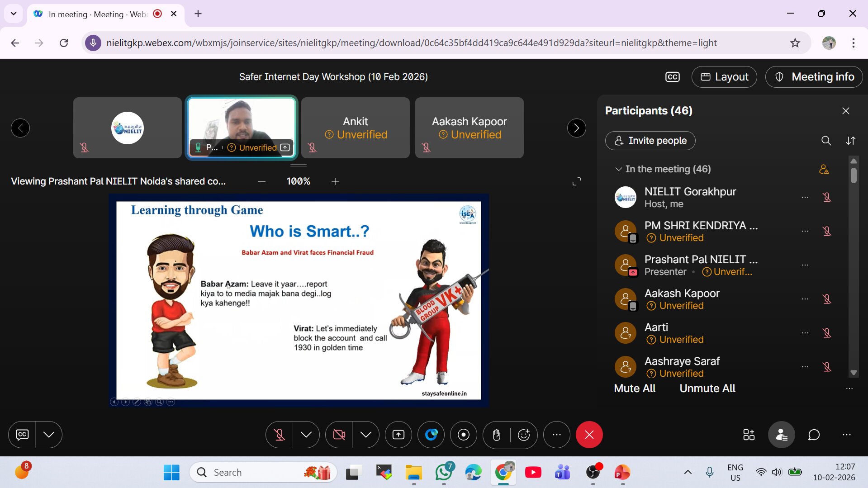The image size is (868, 488).
Task: Collapse the In the meeting section
Action: tap(618, 169)
